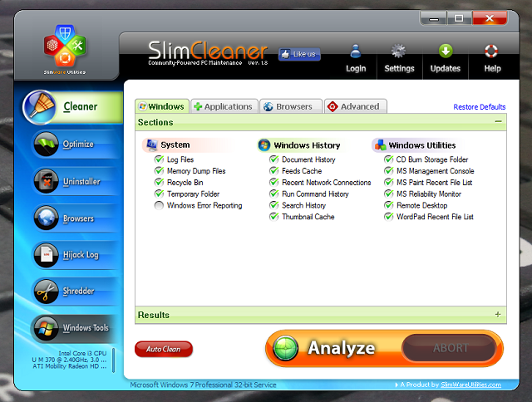Click the Auto Clean button

click(x=164, y=349)
